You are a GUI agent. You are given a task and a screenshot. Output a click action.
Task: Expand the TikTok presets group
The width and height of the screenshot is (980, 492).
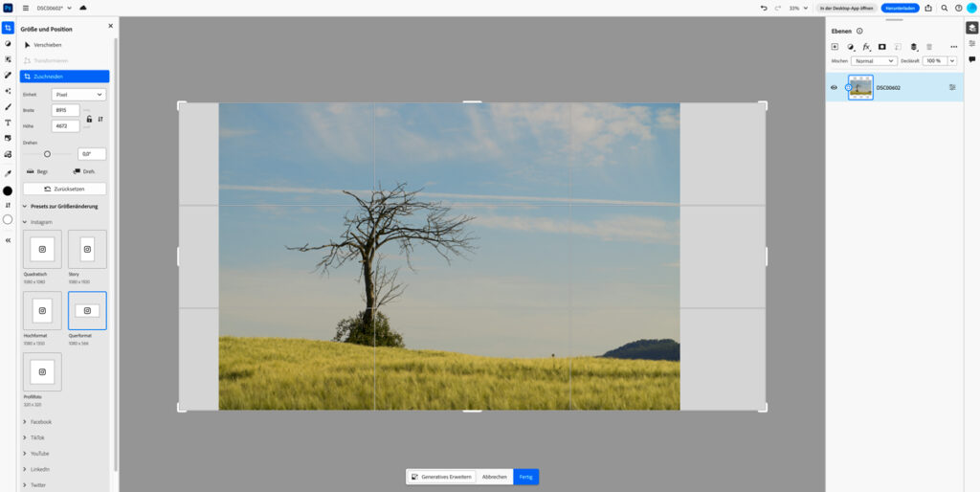[25, 437]
